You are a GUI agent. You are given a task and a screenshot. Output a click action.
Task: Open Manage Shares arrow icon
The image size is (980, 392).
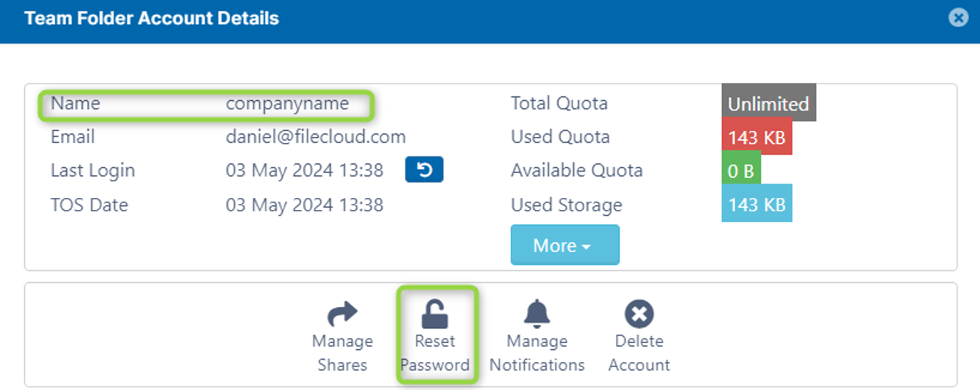[x=342, y=314]
